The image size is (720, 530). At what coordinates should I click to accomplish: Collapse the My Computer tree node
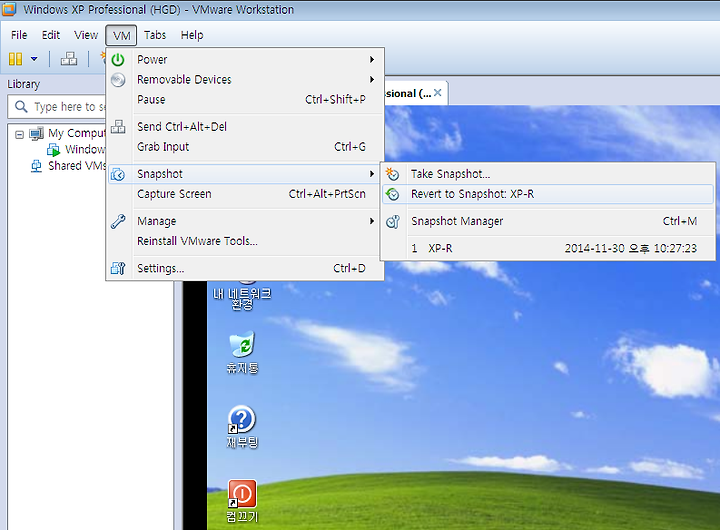tap(19, 135)
